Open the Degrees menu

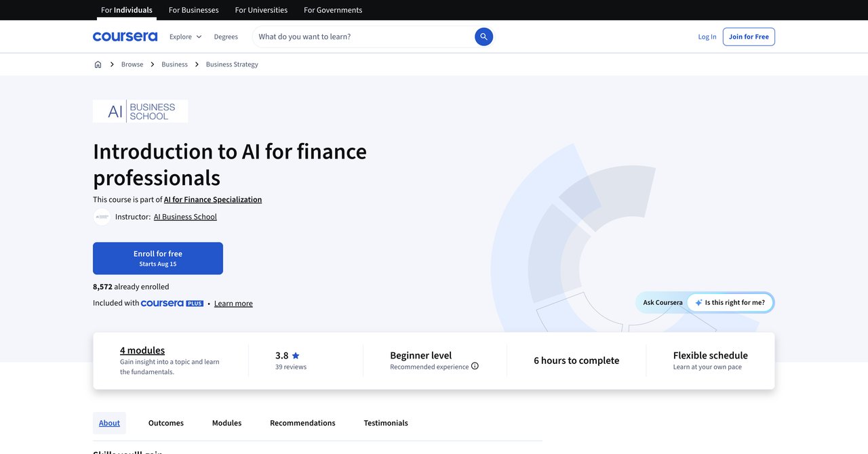pos(226,37)
